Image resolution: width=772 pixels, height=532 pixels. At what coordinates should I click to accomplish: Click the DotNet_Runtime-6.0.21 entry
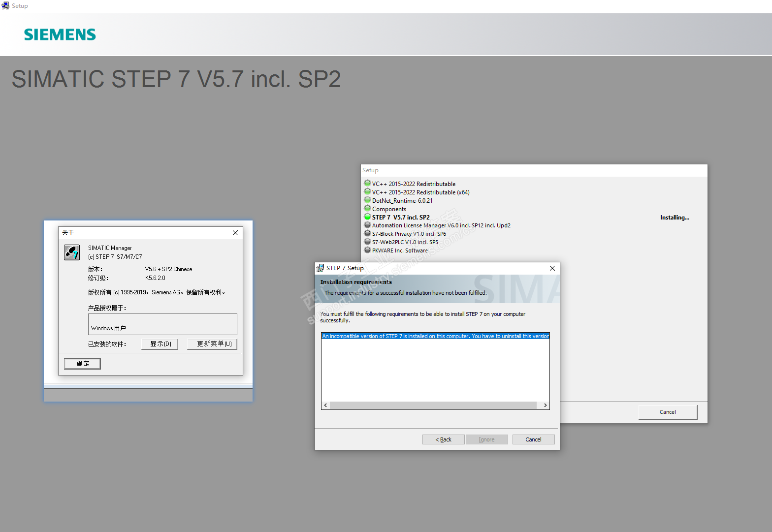[x=402, y=201]
